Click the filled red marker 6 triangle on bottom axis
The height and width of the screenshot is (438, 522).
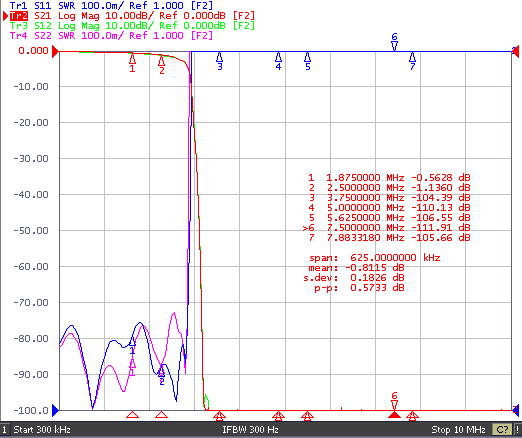pos(394,415)
